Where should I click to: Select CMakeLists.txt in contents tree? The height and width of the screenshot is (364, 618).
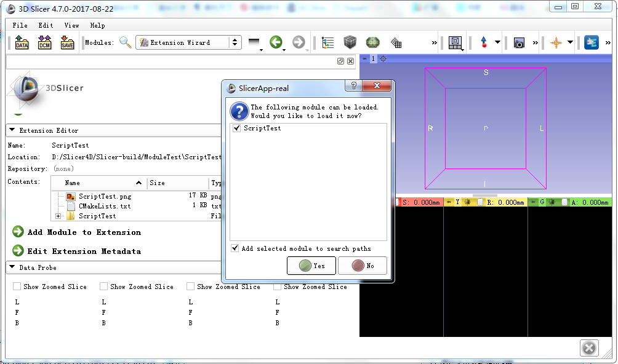point(105,206)
